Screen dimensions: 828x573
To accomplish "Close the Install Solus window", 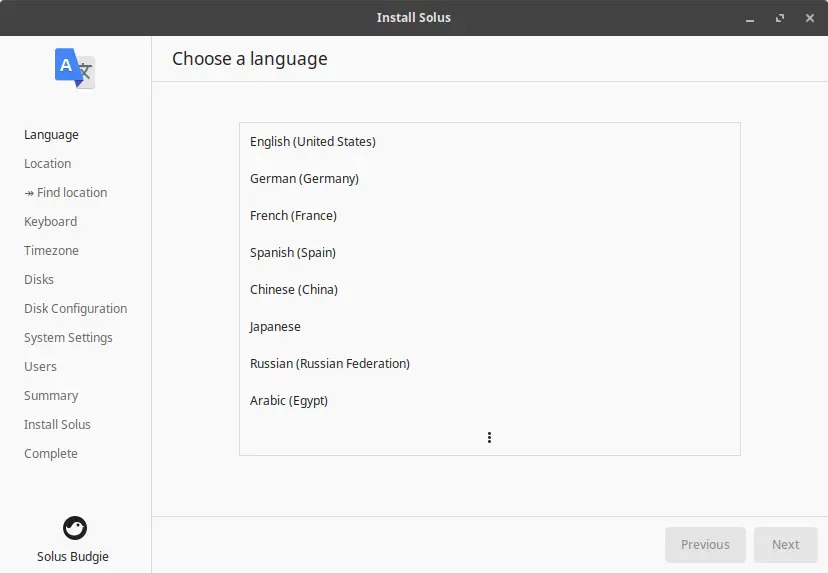I will [x=810, y=18].
